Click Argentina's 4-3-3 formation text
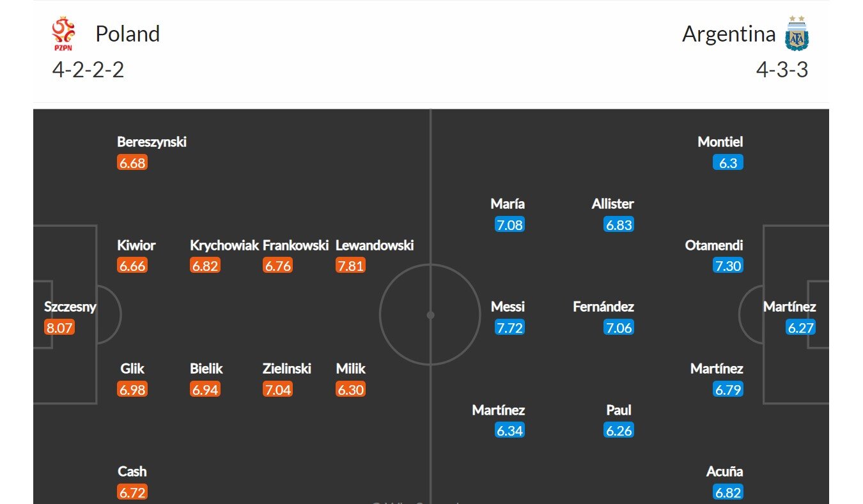This screenshot has width=863, height=504. 782,69
